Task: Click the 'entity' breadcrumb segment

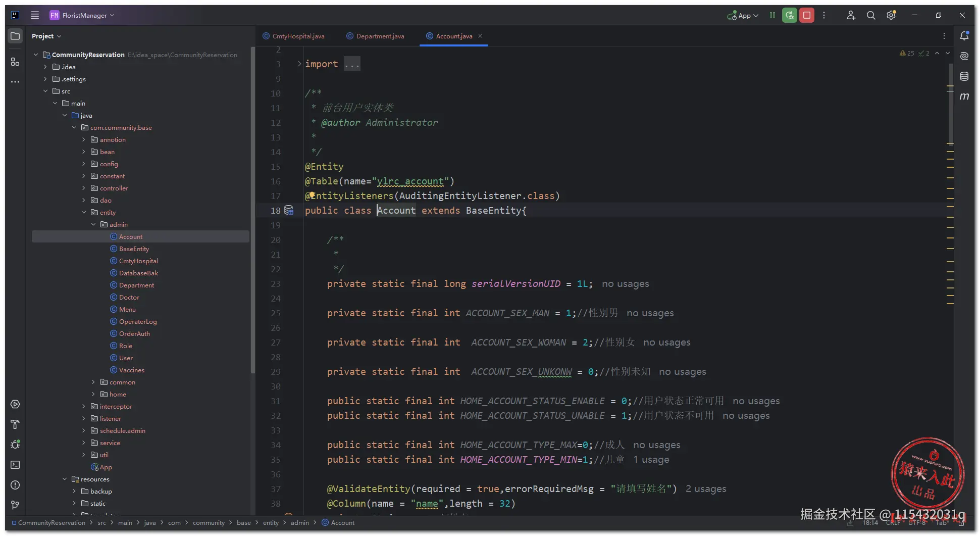Action: pos(271,522)
